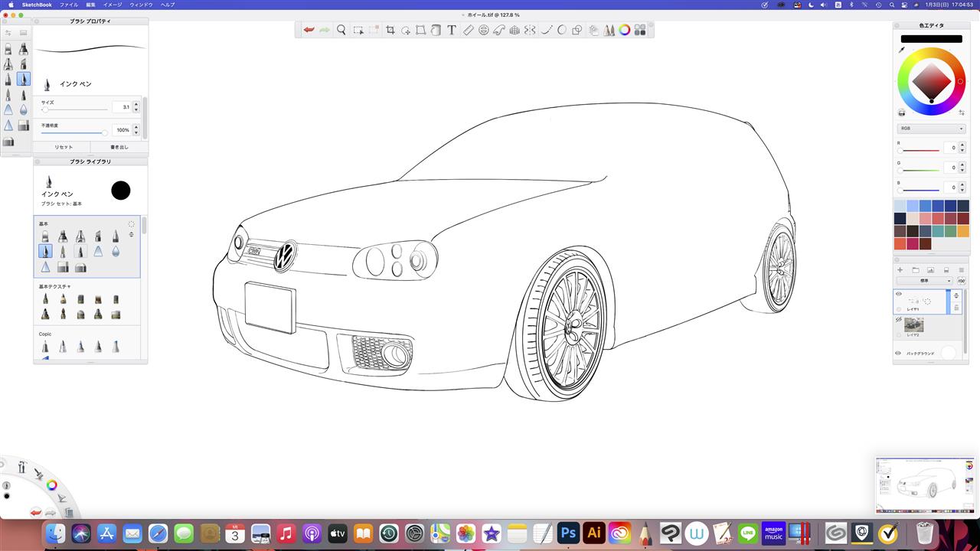The width and height of the screenshot is (980, 551).
Task: Add a layer group with the folder icon
Action: [x=916, y=270]
